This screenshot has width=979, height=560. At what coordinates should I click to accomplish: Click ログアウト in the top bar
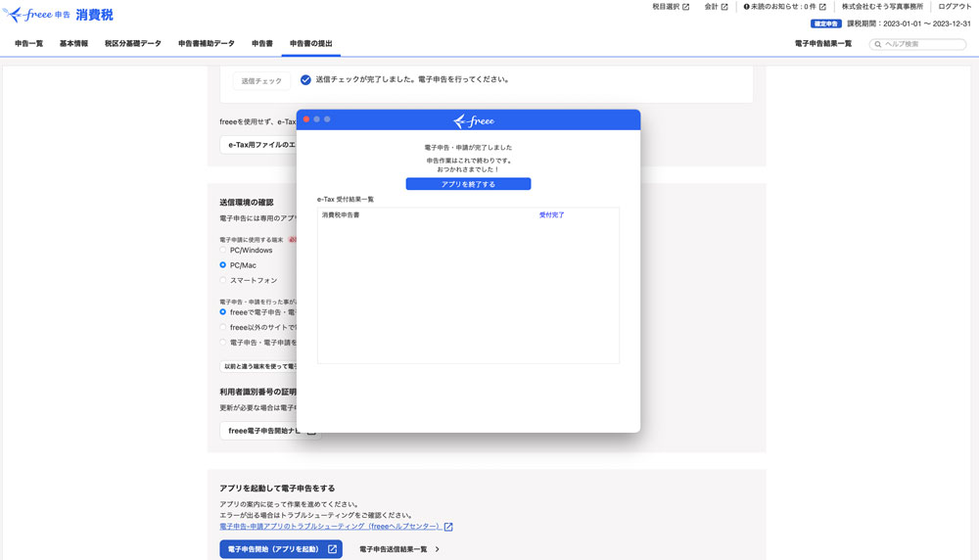coord(955,7)
